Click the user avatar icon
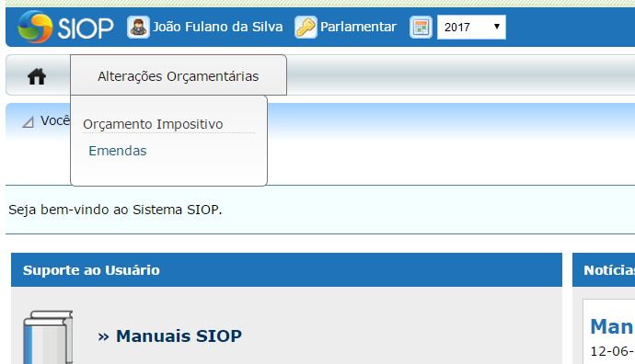 coord(138,27)
